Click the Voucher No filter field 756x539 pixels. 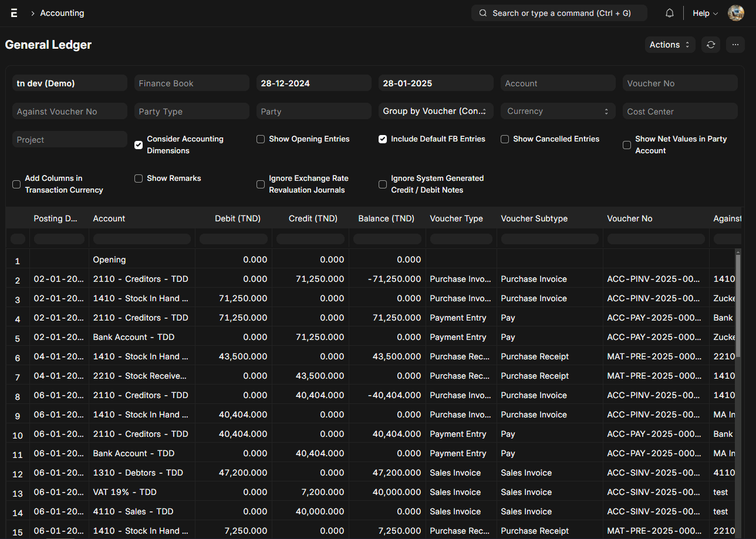coord(680,83)
